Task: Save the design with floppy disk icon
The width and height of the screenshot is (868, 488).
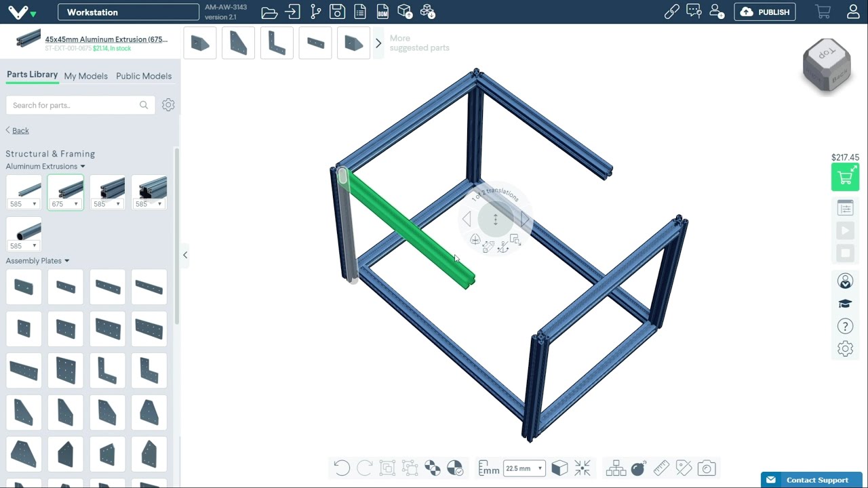Action: point(337,12)
